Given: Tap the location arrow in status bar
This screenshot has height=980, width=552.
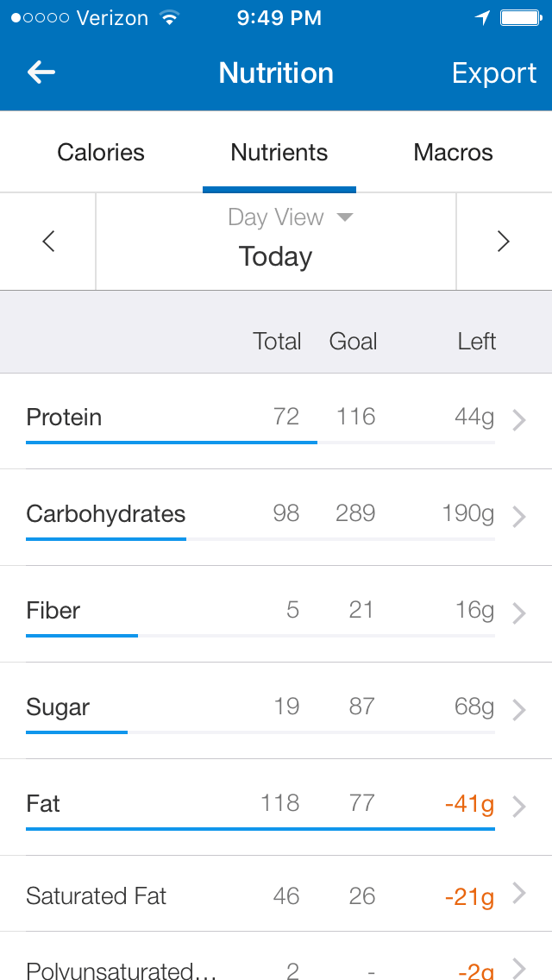Looking at the screenshot, I should (482, 18).
